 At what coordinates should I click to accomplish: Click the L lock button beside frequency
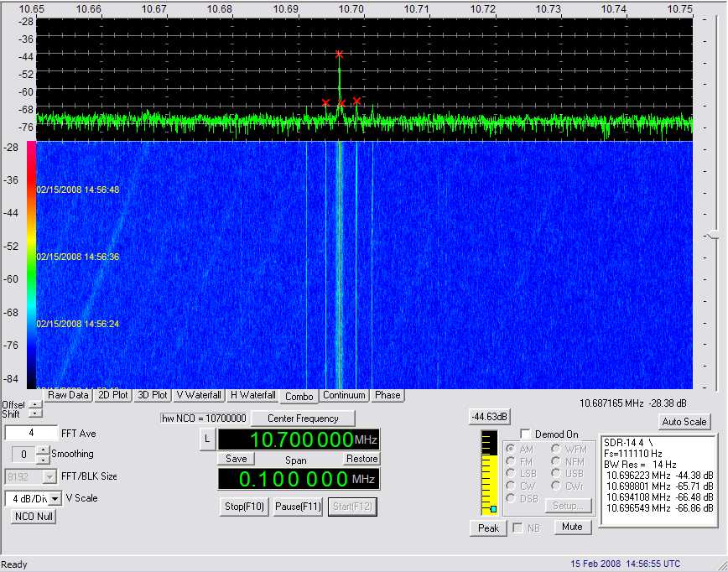[x=207, y=439]
